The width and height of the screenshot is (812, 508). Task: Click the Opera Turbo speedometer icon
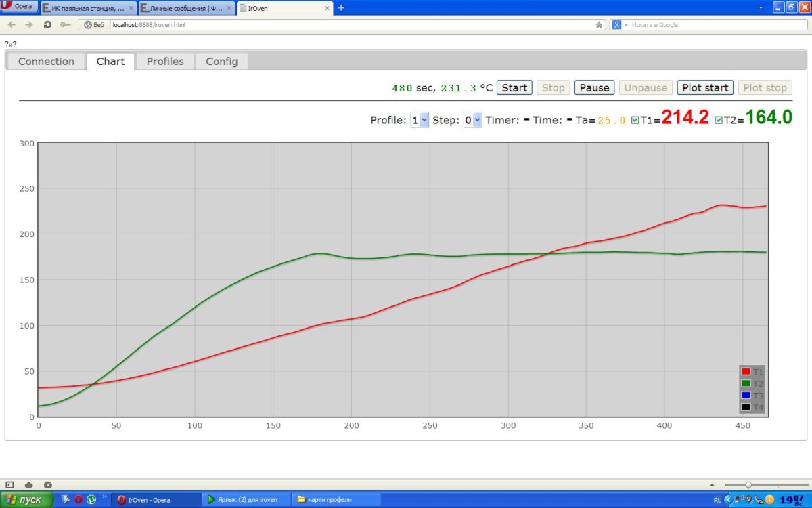(x=48, y=485)
